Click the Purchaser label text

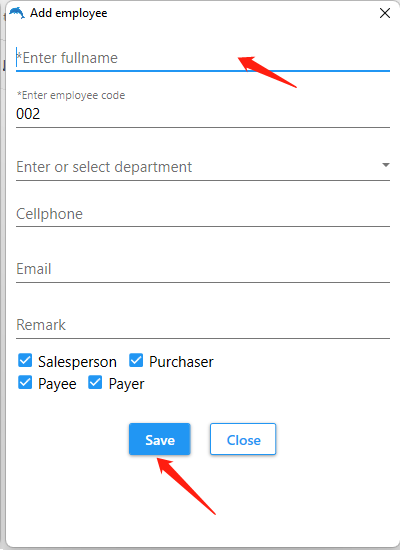181,362
